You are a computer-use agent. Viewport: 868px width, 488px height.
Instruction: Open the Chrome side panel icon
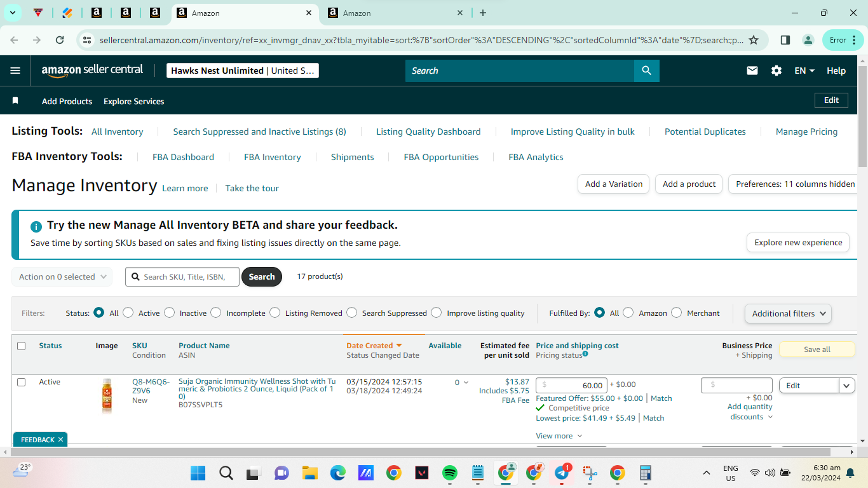785,40
